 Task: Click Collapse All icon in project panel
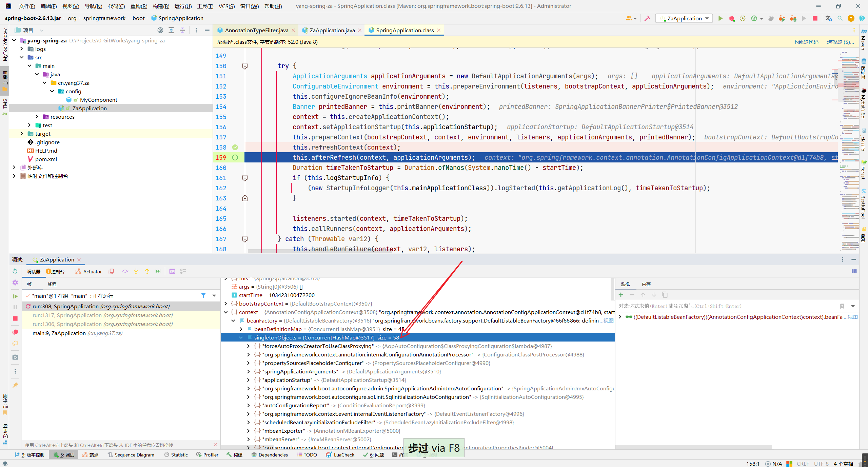click(x=182, y=30)
